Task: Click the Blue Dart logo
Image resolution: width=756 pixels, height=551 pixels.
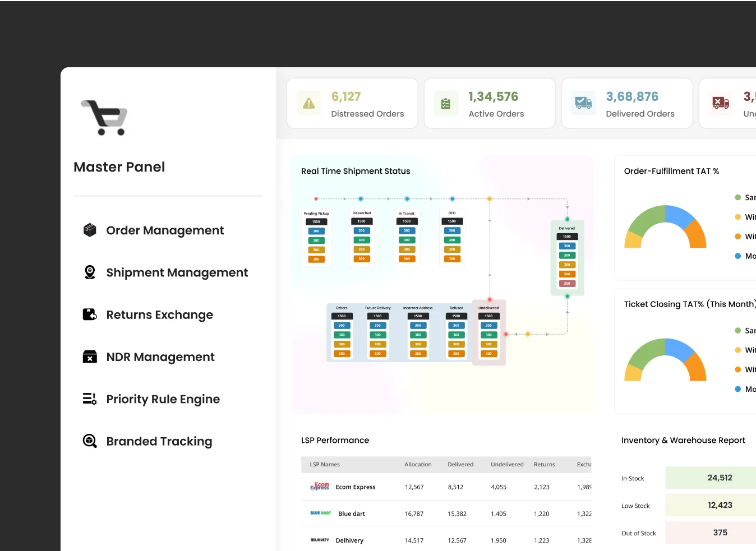Action: tap(321, 513)
